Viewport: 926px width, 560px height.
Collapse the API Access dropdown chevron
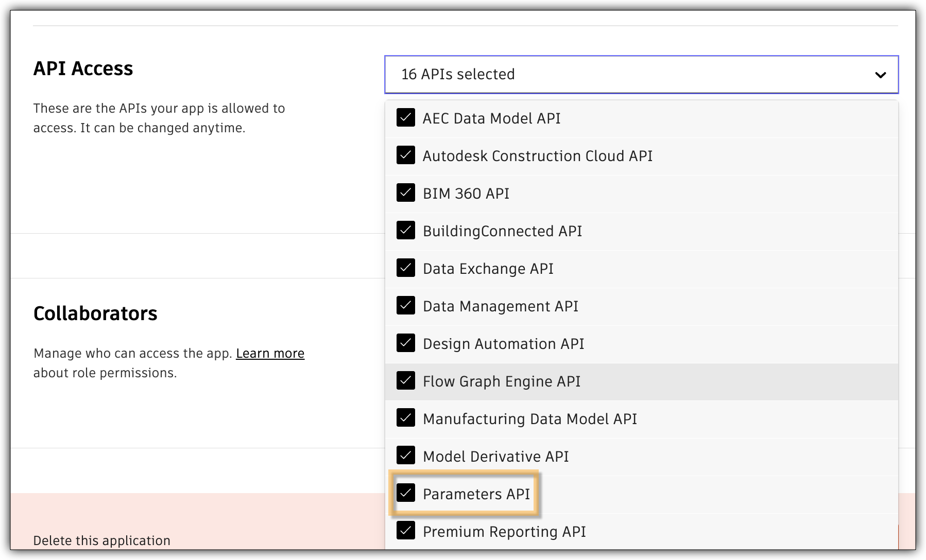tap(880, 75)
